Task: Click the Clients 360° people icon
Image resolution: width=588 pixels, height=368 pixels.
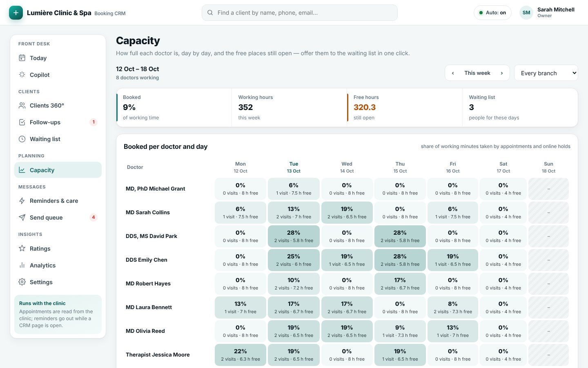Action: 22,105
